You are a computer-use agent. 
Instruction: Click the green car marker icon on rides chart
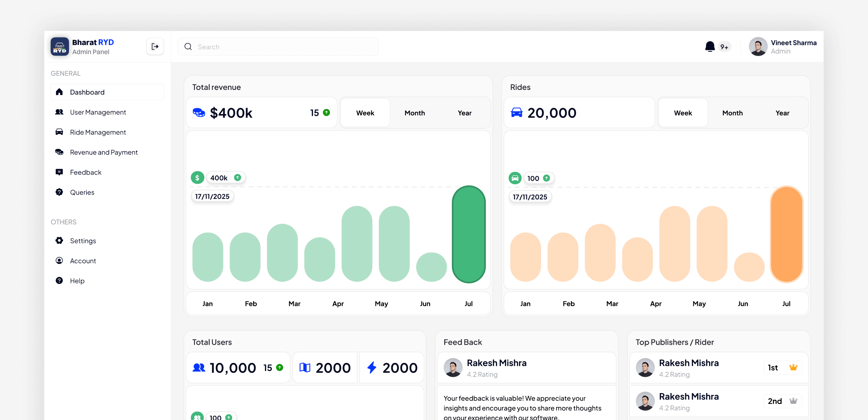pos(515,178)
